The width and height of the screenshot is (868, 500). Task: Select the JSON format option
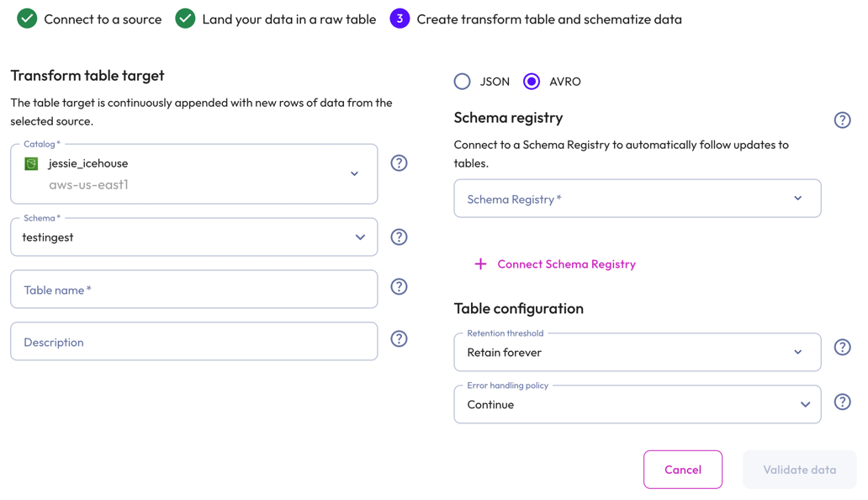[x=462, y=81]
